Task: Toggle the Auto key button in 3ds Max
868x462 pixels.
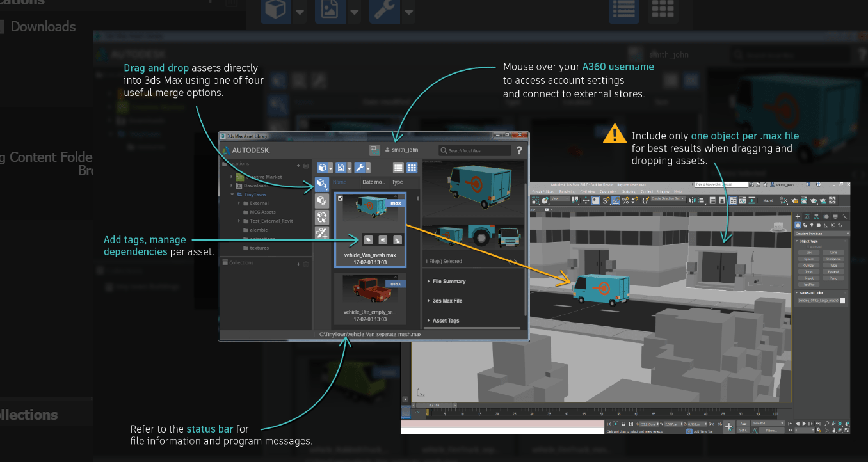Action: [744, 423]
